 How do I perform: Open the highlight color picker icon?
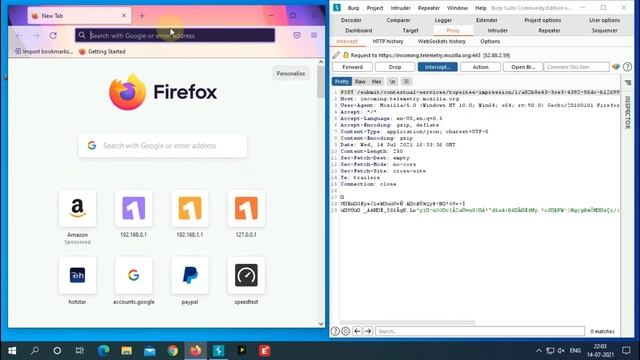[616, 67]
